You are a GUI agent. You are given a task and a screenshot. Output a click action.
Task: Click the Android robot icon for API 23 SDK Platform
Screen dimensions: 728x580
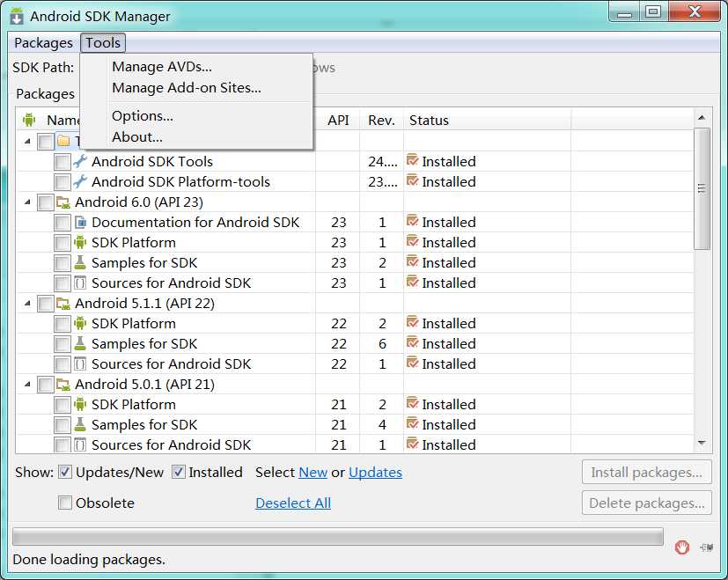(x=80, y=242)
